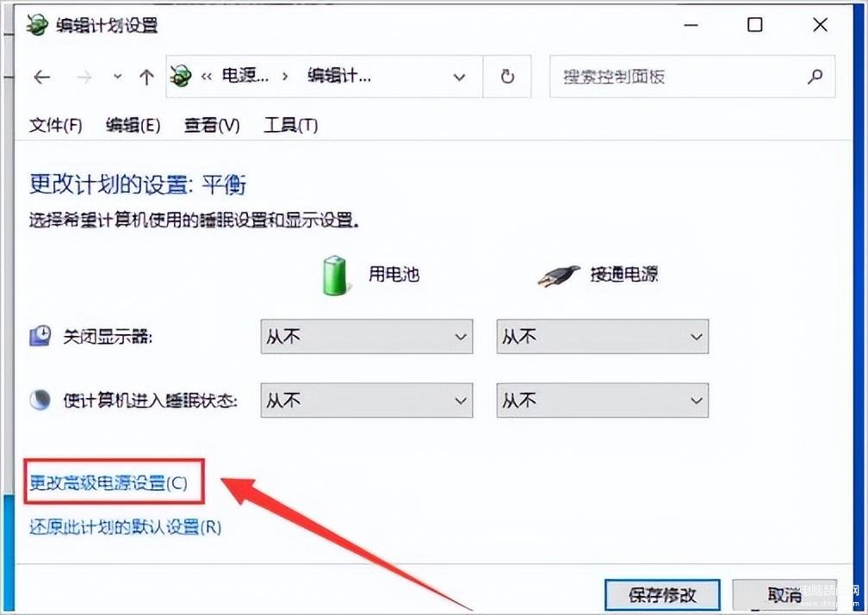Click the moon sleep icon

click(x=40, y=400)
